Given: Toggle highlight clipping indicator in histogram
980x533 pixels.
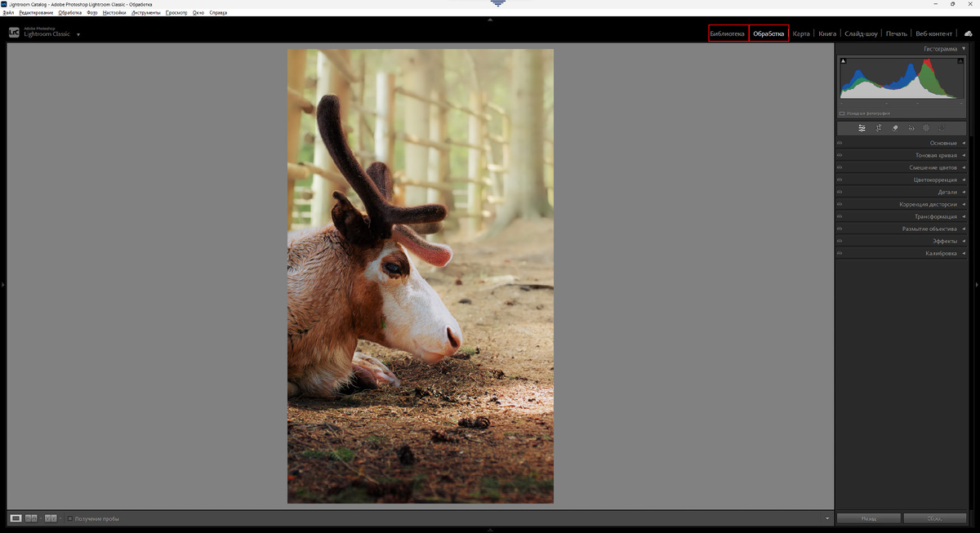Looking at the screenshot, I should click(x=960, y=61).
